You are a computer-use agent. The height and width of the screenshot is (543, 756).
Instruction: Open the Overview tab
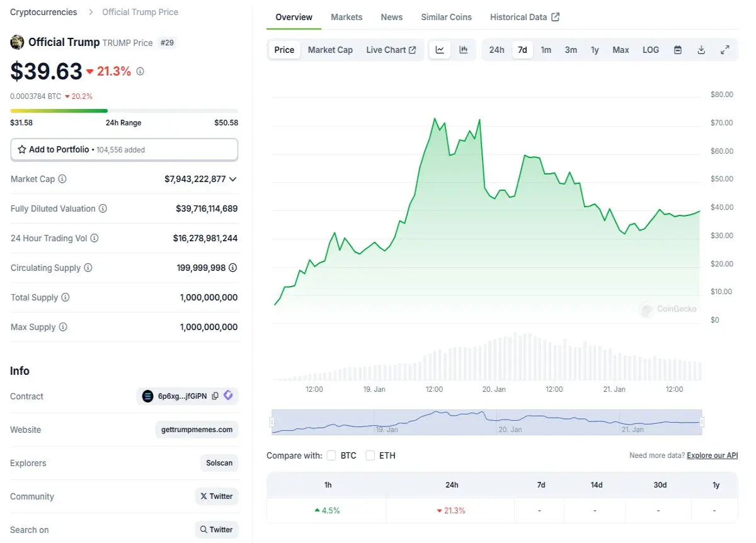coord(294,17)
